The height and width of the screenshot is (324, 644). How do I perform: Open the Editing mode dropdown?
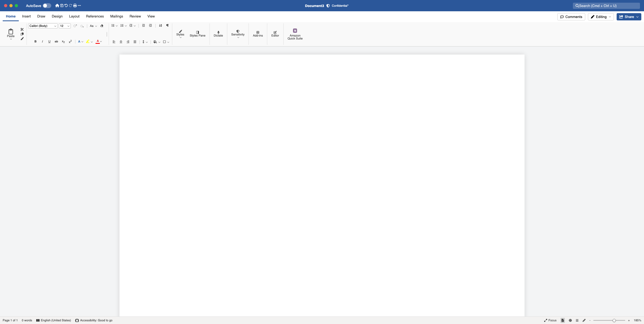(x=601, y=17)
